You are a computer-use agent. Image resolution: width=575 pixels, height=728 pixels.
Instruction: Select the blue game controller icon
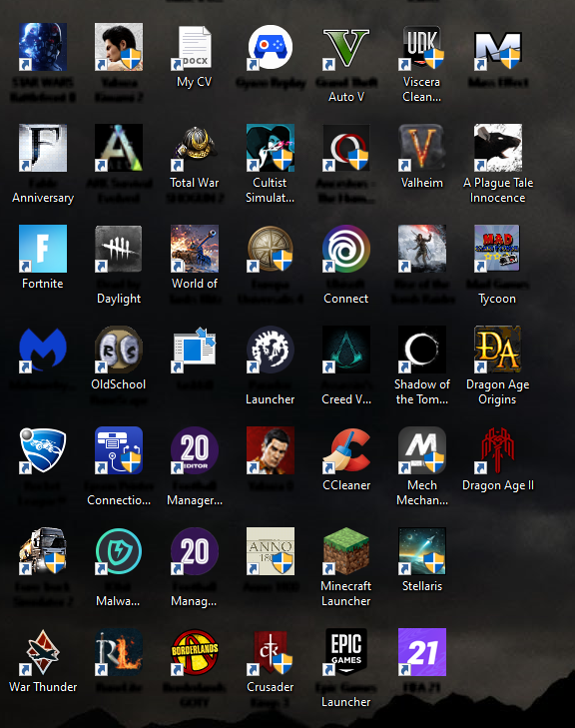[x=271, y=47]
